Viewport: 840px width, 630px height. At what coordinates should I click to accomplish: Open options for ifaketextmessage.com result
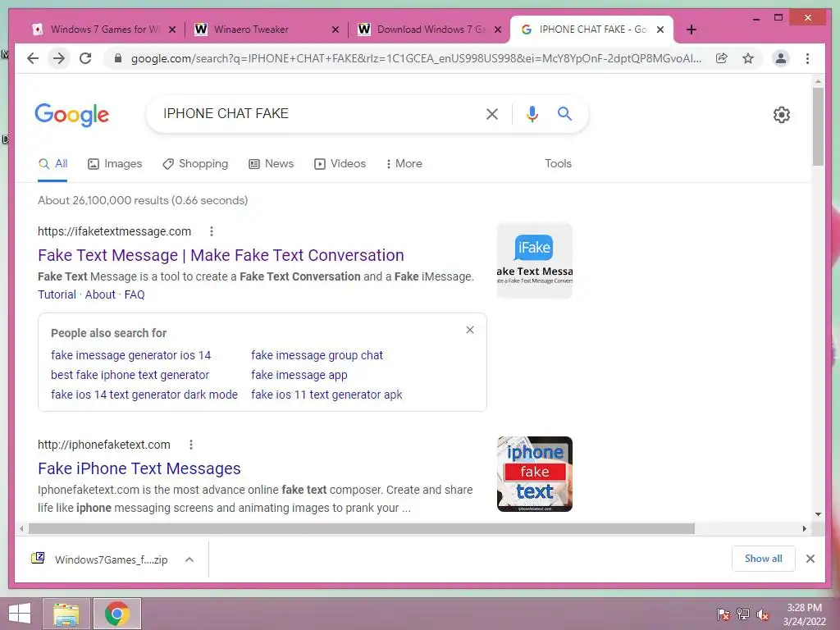pos(212,231)
